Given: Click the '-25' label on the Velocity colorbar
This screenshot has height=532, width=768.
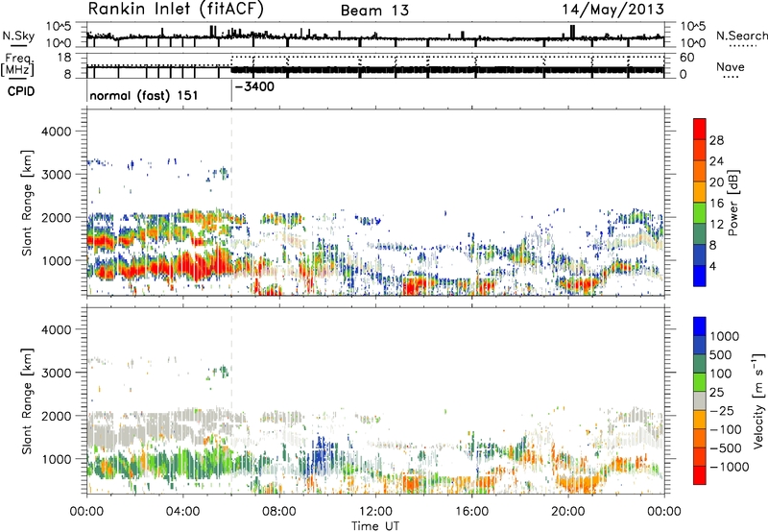Looking at the screenshot, I should 723,411.
